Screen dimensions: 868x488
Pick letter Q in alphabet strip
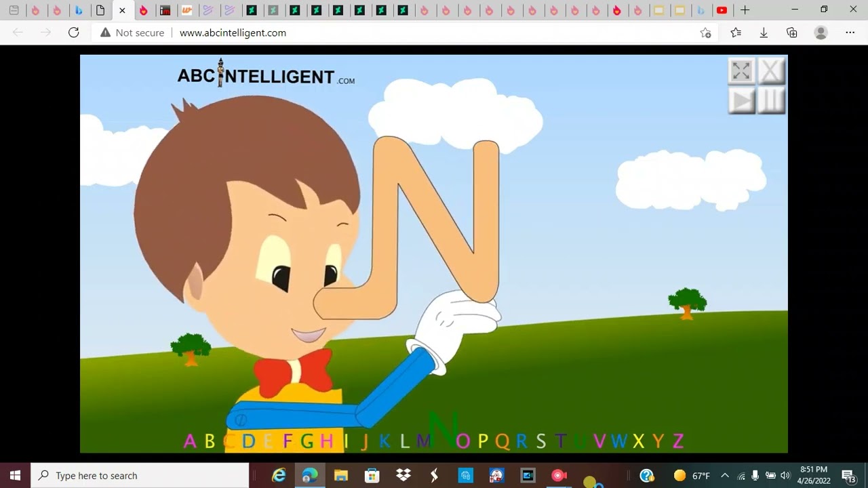(502, 442)
